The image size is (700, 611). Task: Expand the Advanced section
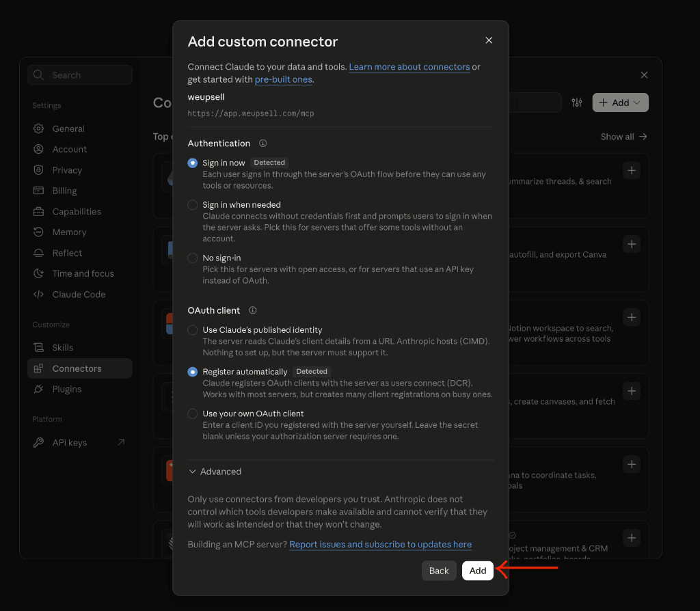point(215,472)
